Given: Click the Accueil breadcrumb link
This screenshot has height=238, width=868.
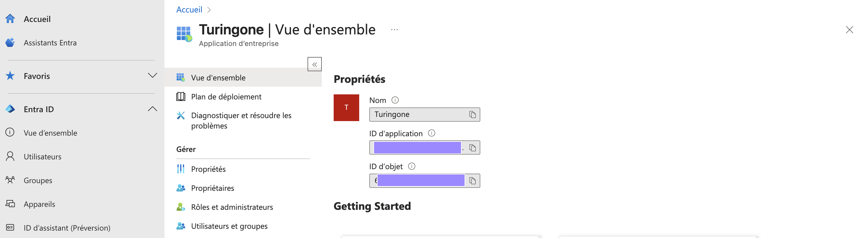Looking at the screenshot, I should (x=189, y=9).
